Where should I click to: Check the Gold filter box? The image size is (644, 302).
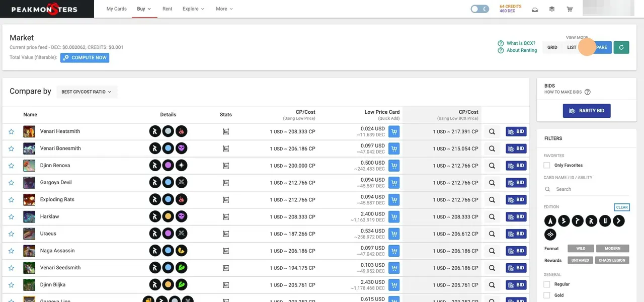(547, 295)
